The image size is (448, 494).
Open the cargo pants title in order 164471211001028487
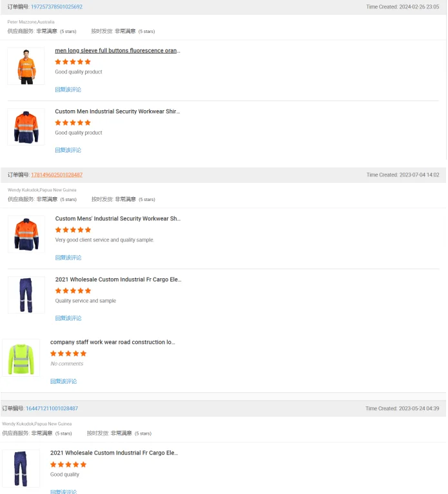click(x=113, y=453)
